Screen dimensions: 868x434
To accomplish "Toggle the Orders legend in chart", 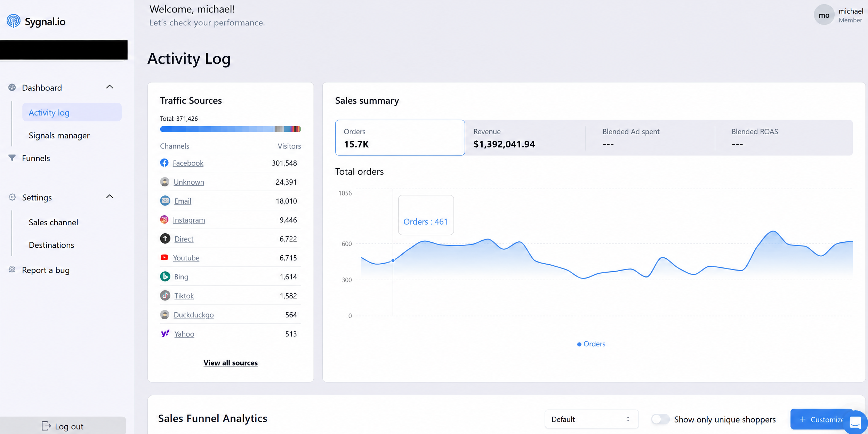I will tap(591, 344).
